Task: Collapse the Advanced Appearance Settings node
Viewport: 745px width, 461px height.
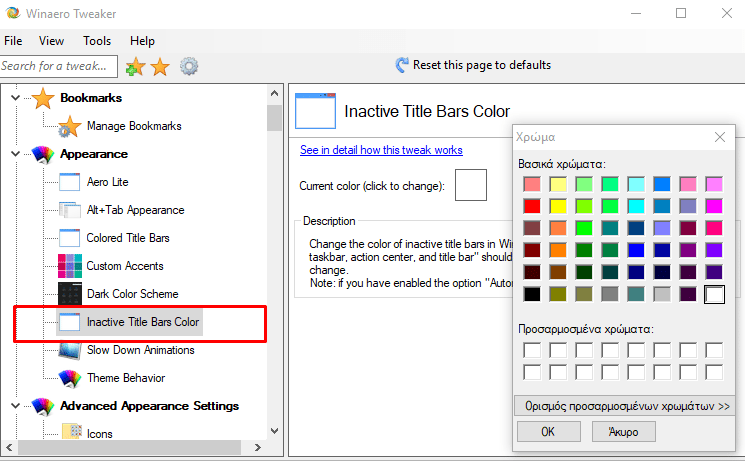Action: click(x=15, y=406)
